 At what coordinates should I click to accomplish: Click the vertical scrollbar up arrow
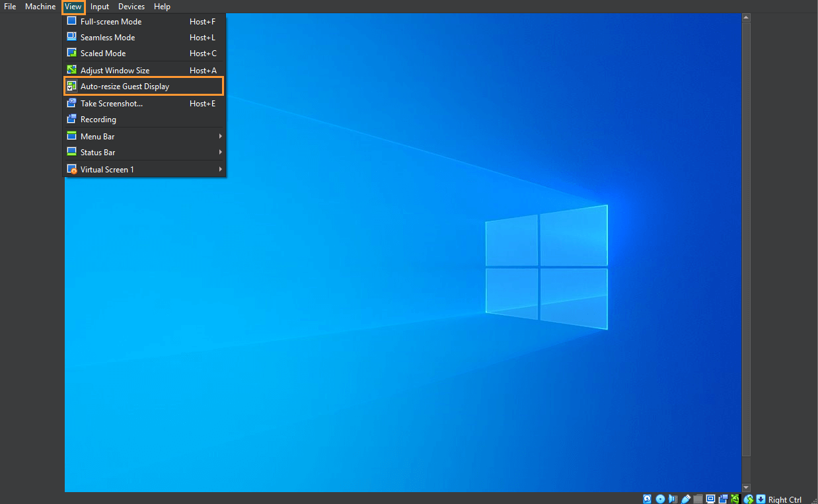click(x=747, y=18)
